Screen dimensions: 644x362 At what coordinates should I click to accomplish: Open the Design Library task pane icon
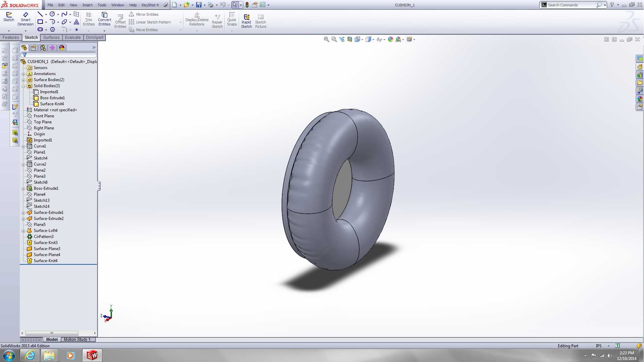(x=640, y=75)
